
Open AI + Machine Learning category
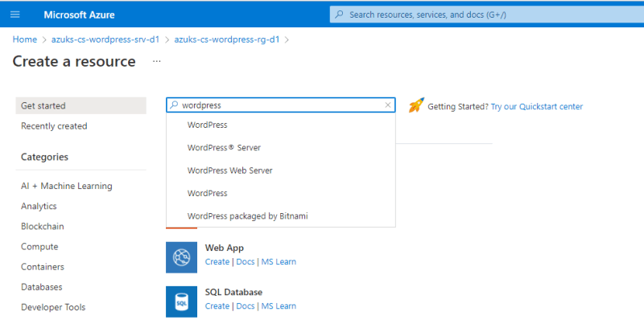(x=67, y=186)
